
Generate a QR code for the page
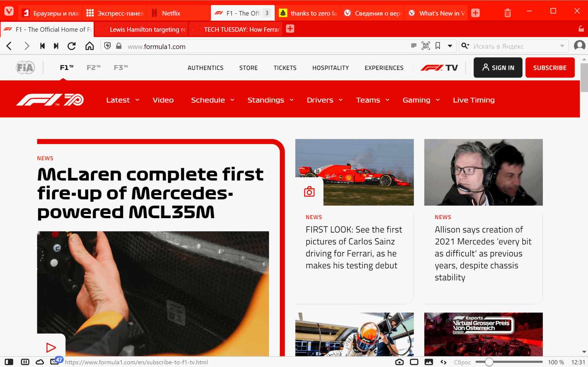click(426, 46)
